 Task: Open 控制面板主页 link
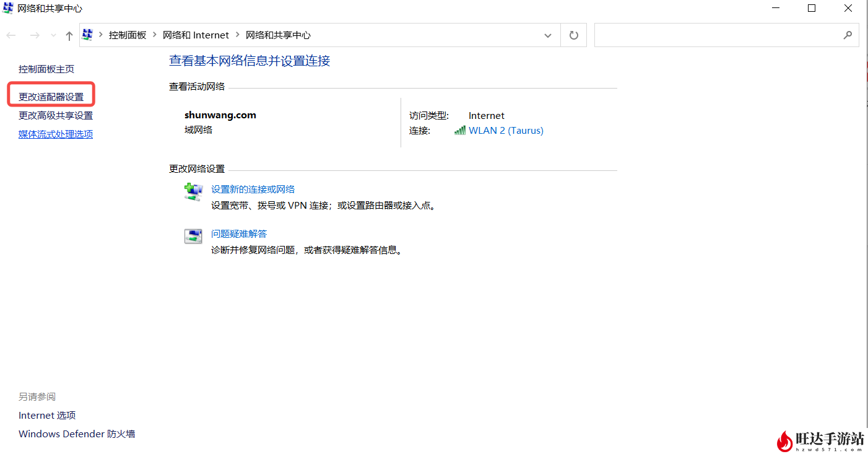(46, 69)
